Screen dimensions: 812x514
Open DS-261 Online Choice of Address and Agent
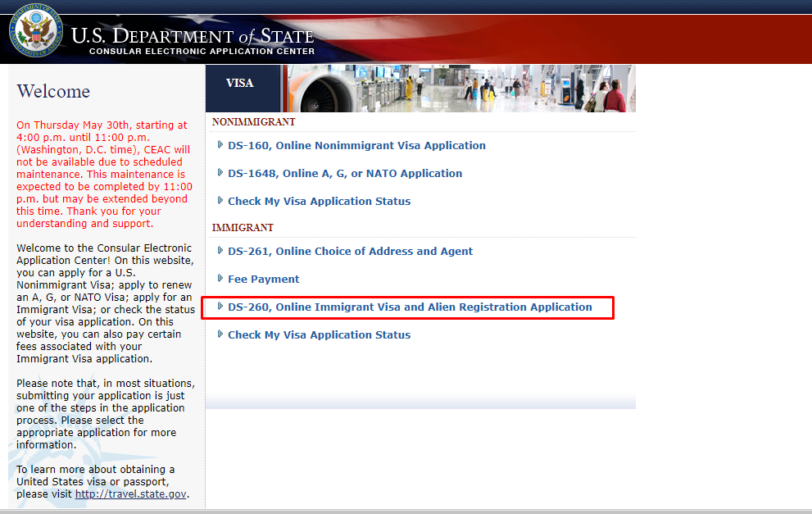[x=350, y=252]
